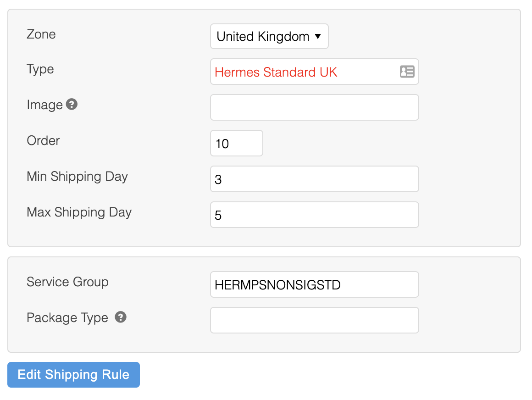Click the Type label text
Image resolution: width=532 pixels, height=400 pixels.
click(x=40, y=69)
